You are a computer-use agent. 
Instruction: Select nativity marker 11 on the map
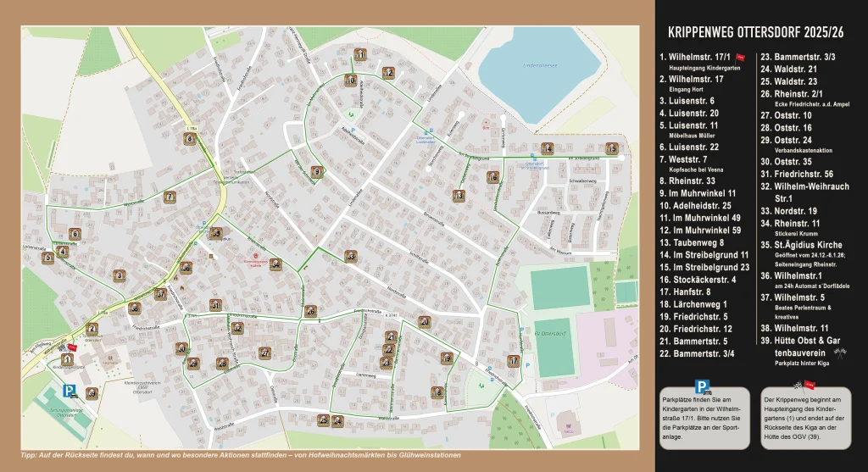(360, 55)
